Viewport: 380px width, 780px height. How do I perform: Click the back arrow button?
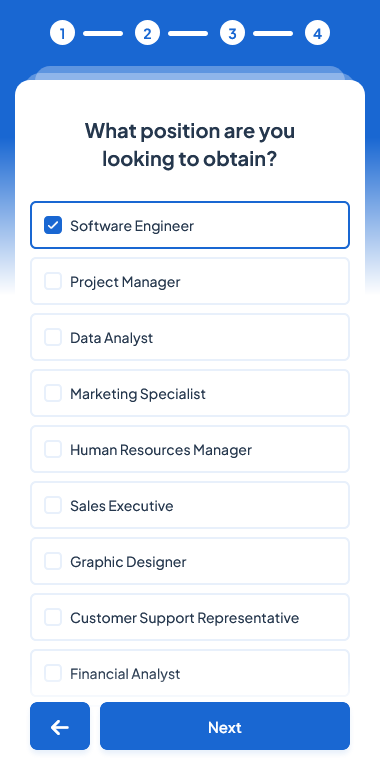60,726
